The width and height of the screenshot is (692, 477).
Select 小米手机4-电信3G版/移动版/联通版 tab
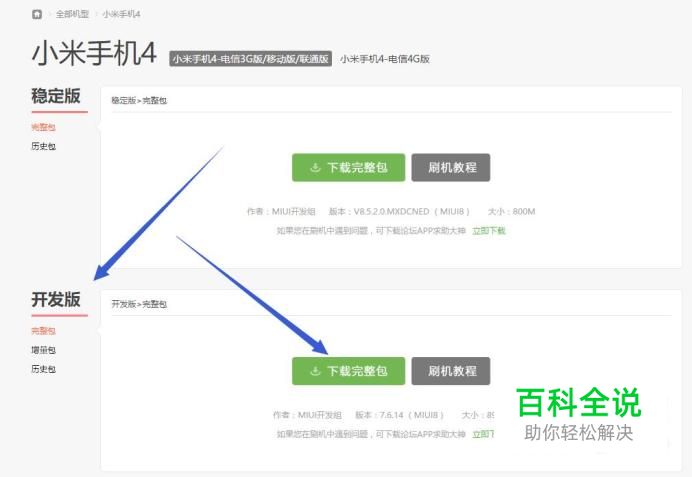[x=251, y=59]
